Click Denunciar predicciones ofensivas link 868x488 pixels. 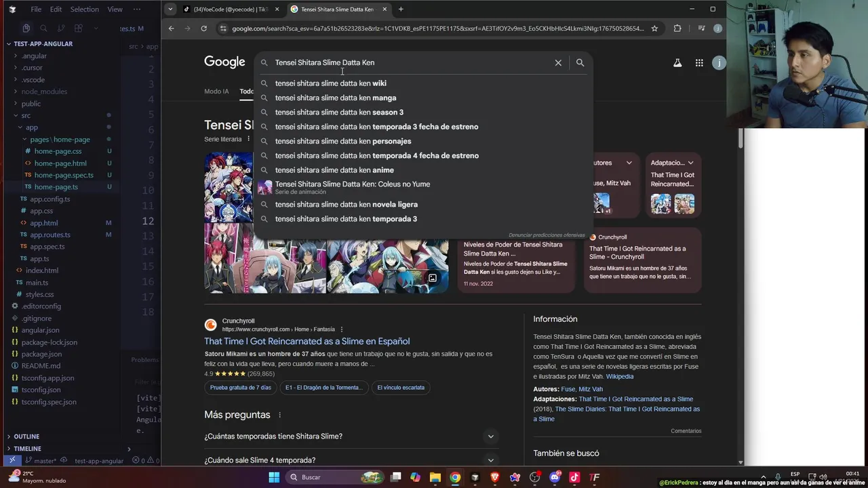click(x=547, y=235)
